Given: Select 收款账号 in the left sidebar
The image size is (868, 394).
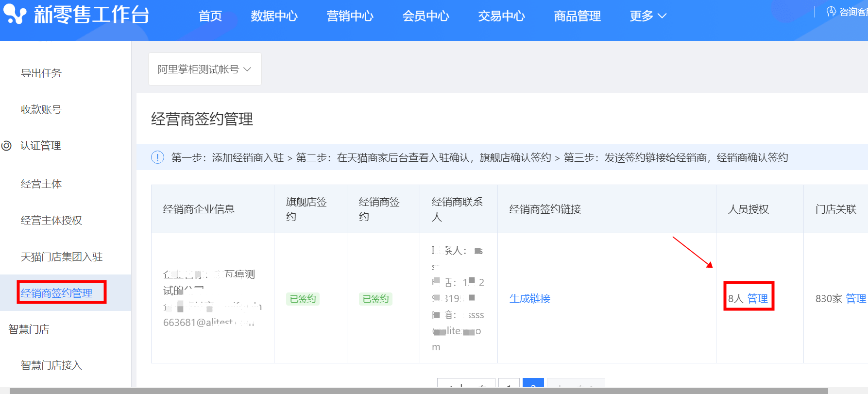Looking at the screenshot, I should [41, 110].
